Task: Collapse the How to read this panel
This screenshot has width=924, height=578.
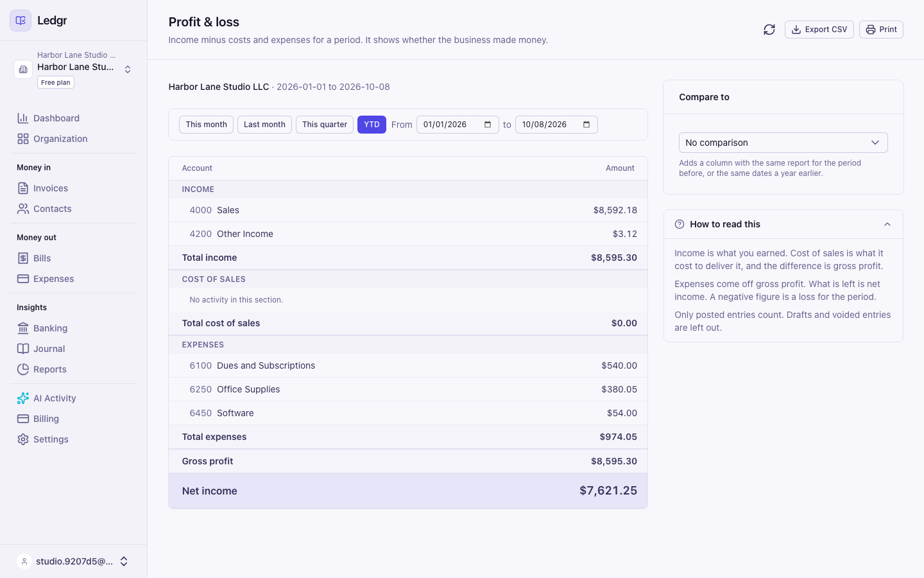Action: click(x=887, y=224)
